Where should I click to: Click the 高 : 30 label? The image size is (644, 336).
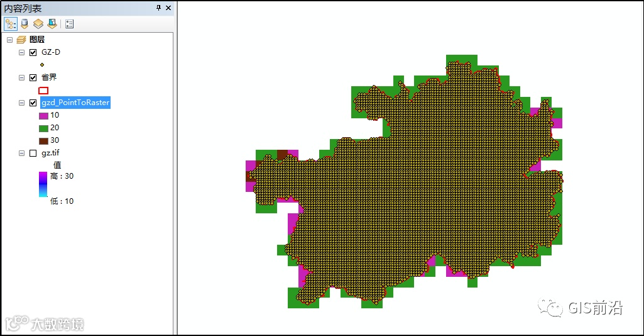tap(62, 176)
